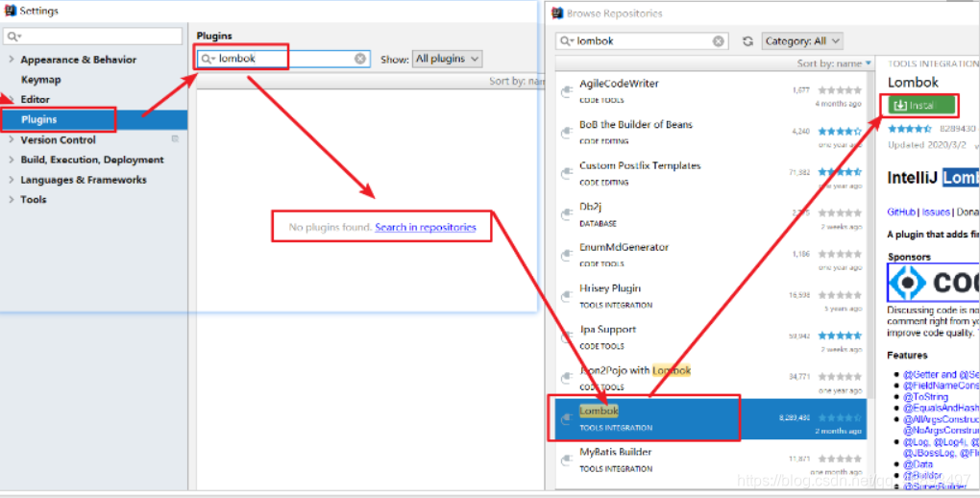Expand the Version Control section
This screenshot has height=498, width=980.
(x=12, y=139)
